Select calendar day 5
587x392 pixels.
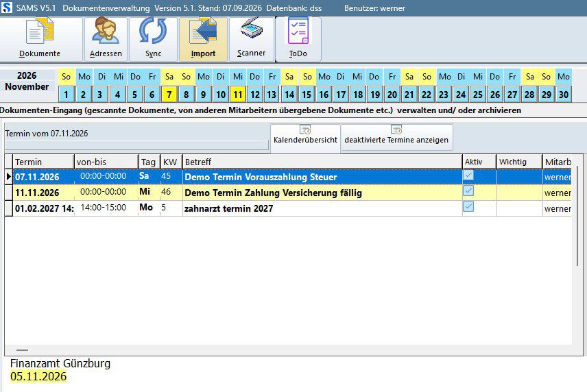coord(135,95)
